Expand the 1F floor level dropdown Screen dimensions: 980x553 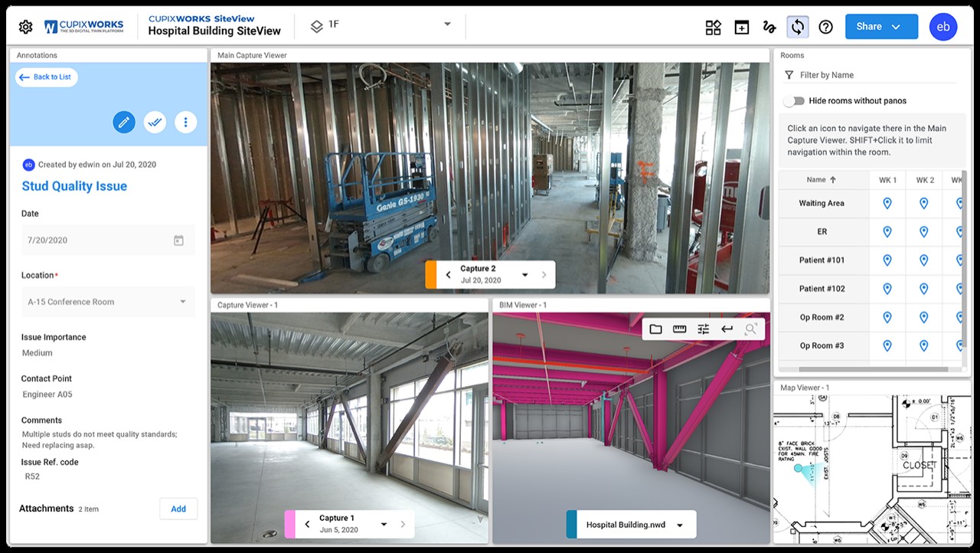tap(447, 25)
